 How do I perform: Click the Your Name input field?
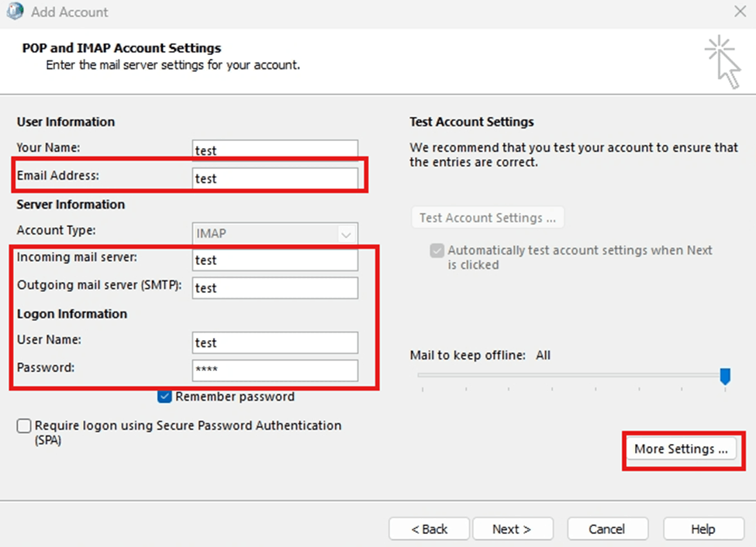click(x=274, y=150)
